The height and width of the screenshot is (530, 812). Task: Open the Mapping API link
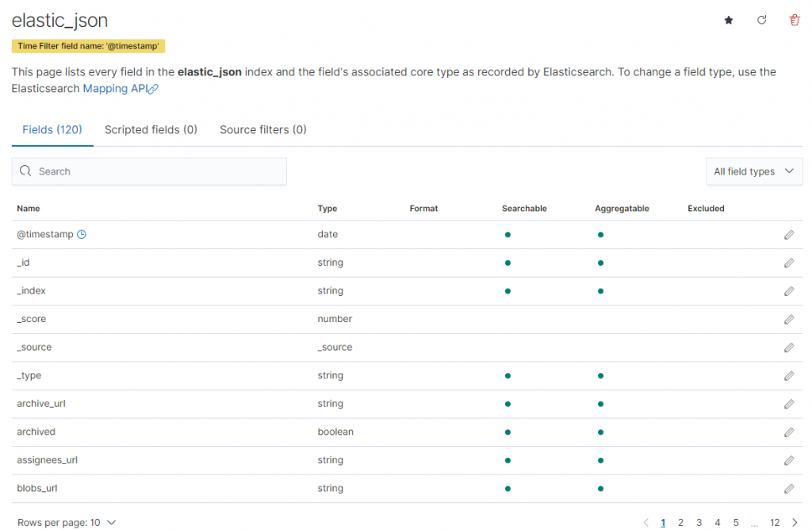[x=121, y=89]
